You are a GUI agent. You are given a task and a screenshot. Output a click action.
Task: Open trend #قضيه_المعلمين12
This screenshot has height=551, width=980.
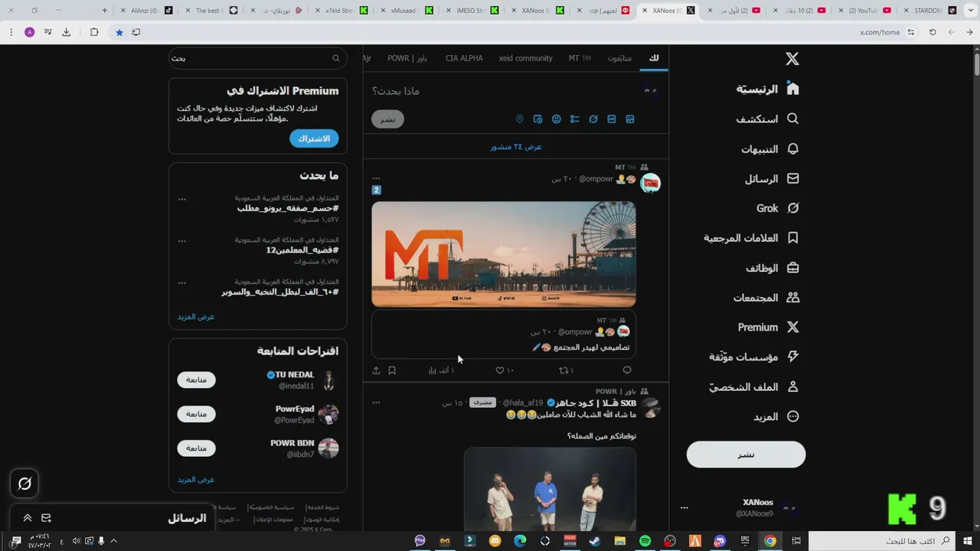[302, 250]
